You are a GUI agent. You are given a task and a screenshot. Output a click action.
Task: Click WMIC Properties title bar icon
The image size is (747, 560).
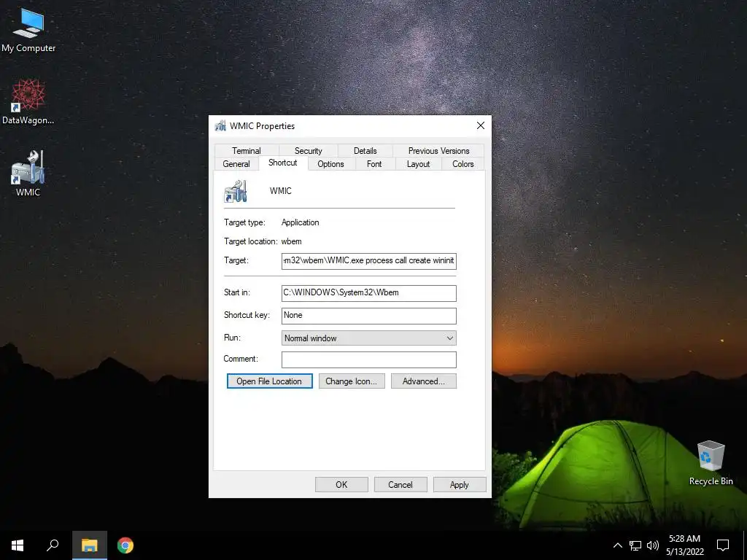220,125
